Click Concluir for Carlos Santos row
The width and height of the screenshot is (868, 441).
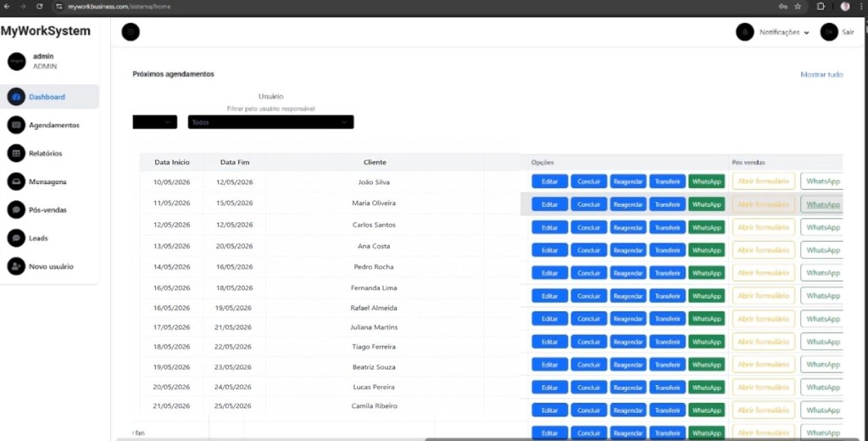[x=589, y=227]
